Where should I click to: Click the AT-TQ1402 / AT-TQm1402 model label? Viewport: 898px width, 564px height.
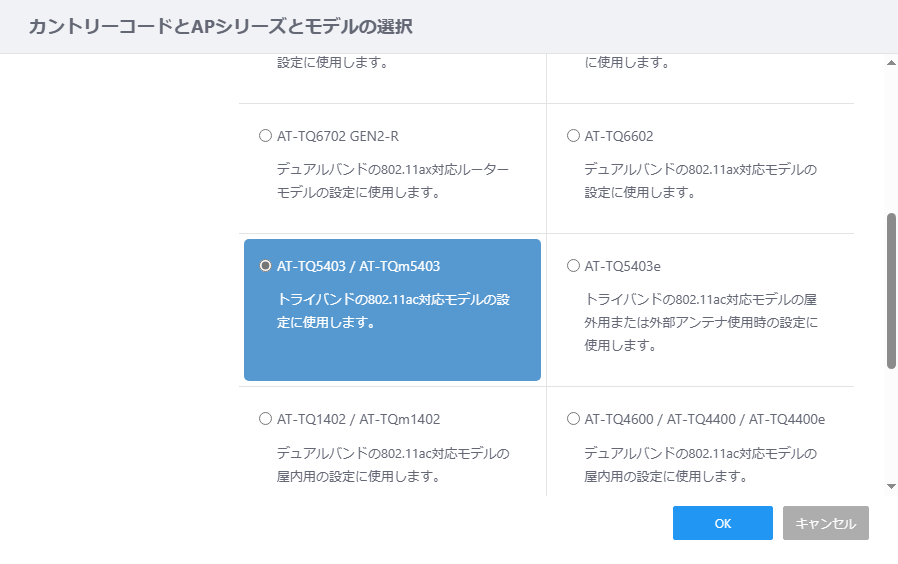coord(359,419)
